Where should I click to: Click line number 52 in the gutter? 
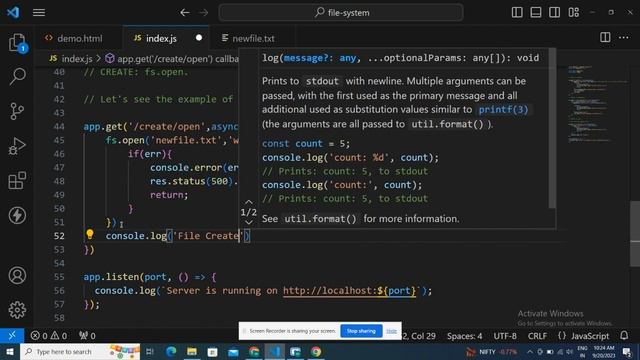tap(59, 236)
